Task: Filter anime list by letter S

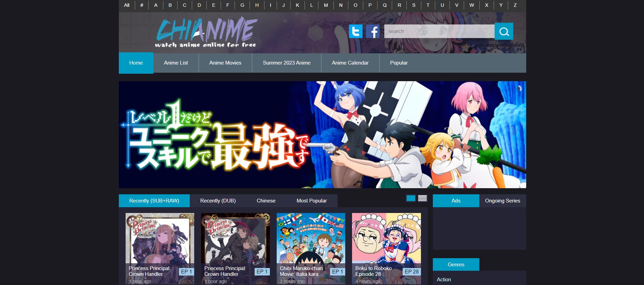Action: [413, 5]
